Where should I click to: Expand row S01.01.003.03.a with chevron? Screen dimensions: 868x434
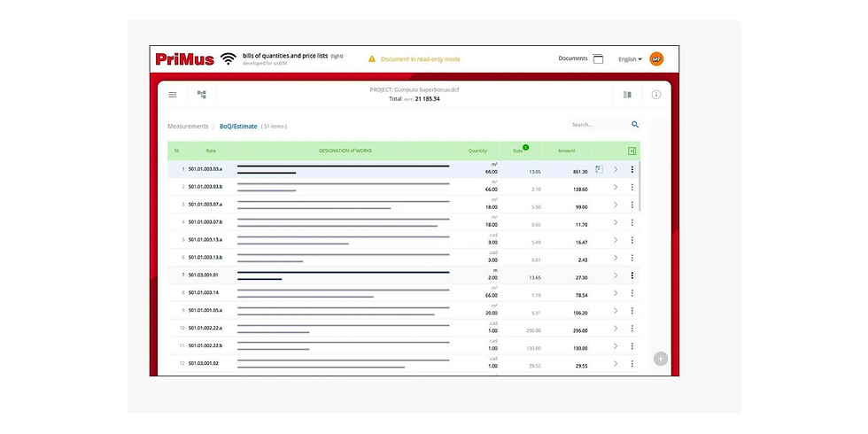pyautogui.click(x=615, y=169)
